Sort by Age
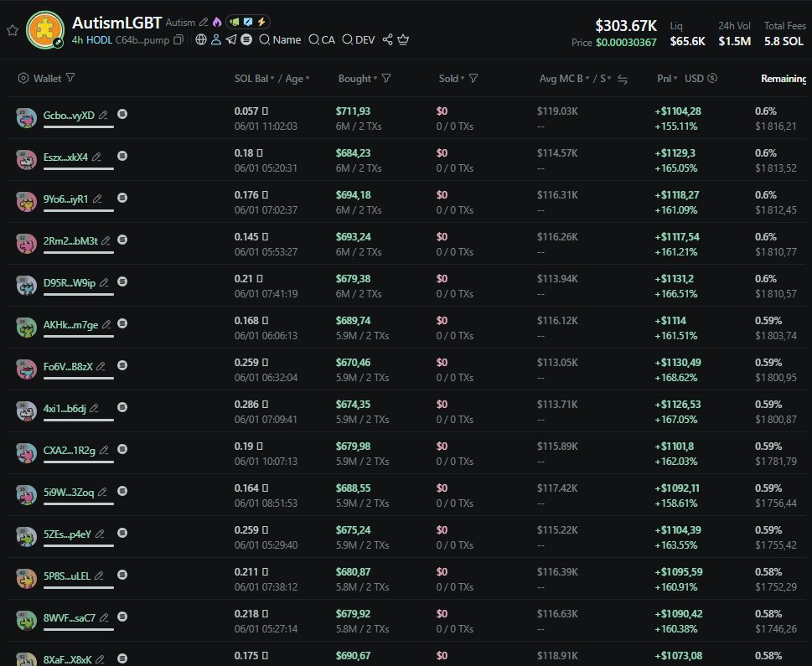The width and height of the screenshot is (812, 666). [297, 79]
